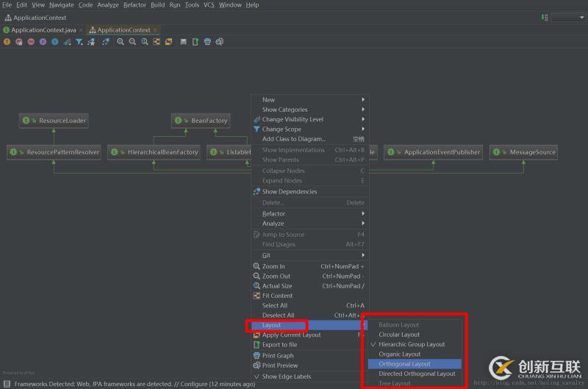
Task: Toggle Inner Classes display in diagram toolbar
Action: click(54, 42)
